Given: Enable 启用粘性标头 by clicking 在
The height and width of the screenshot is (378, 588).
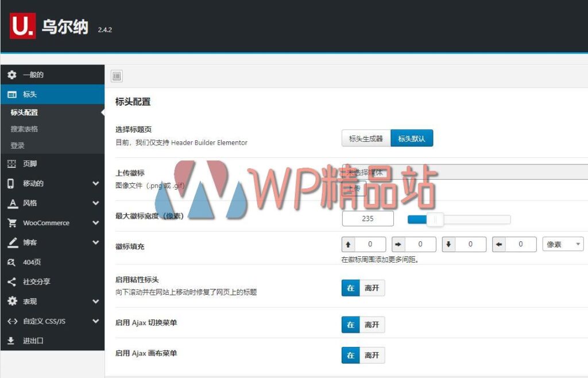Looking at the screenshot, I should tap(351, 288).
